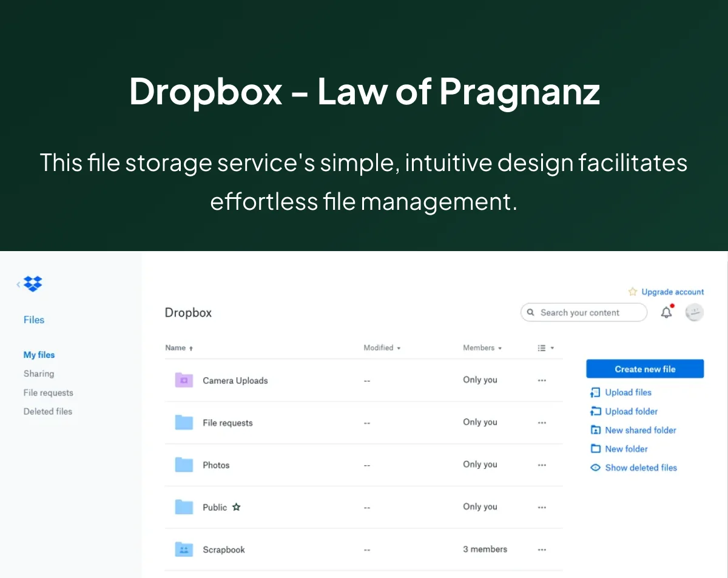
Task: Click the New shared folder icon
Action: pos(595,430)
